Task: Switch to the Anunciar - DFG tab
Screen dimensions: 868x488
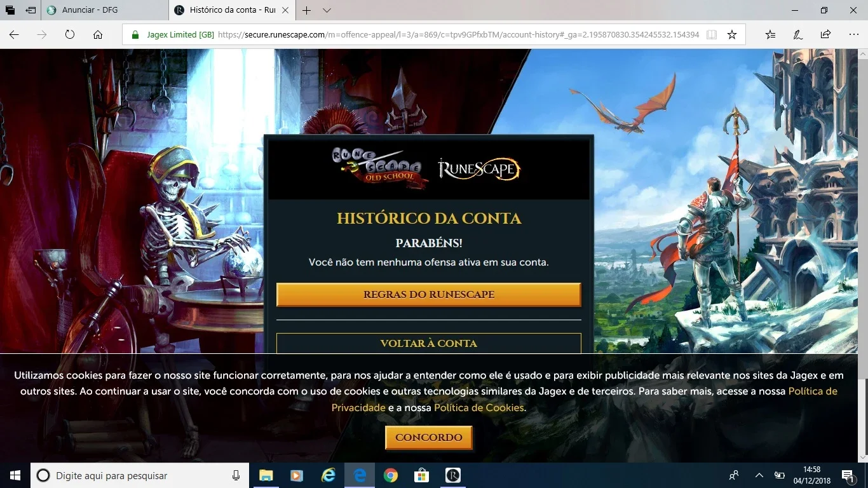Action: tap(104, 10)
